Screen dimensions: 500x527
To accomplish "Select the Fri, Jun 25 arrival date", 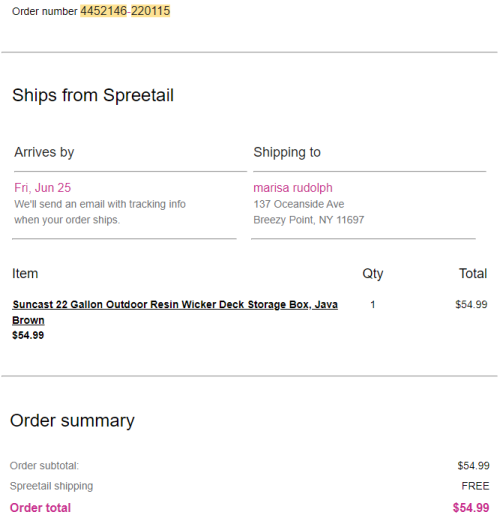I will click(x=43, y=188).
